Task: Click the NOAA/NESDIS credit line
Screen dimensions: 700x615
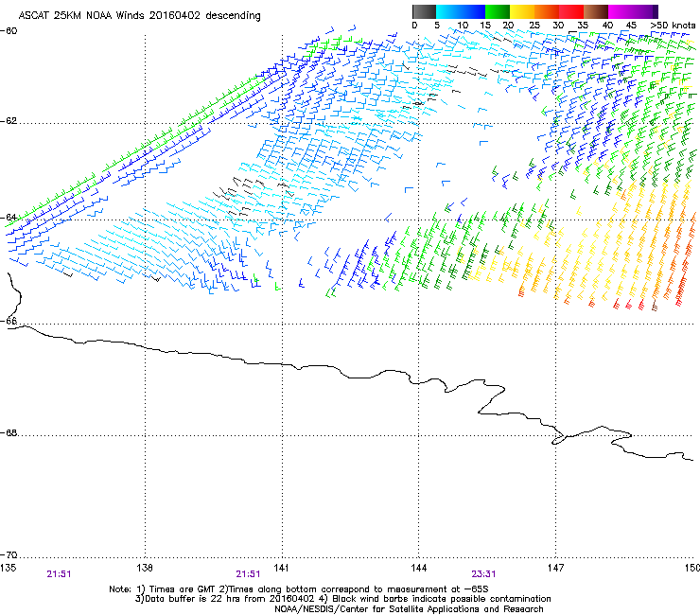Action: [409, 609]
